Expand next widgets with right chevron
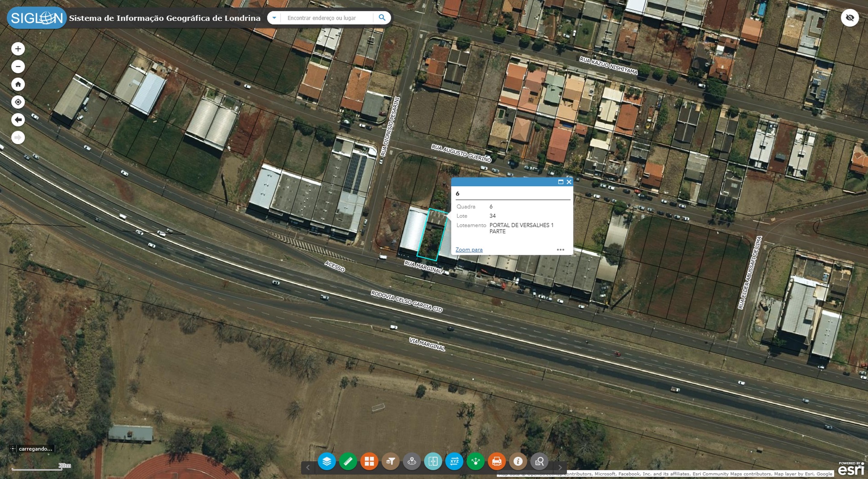This screenshot has height=479, width=868. [x=560, y=467]
